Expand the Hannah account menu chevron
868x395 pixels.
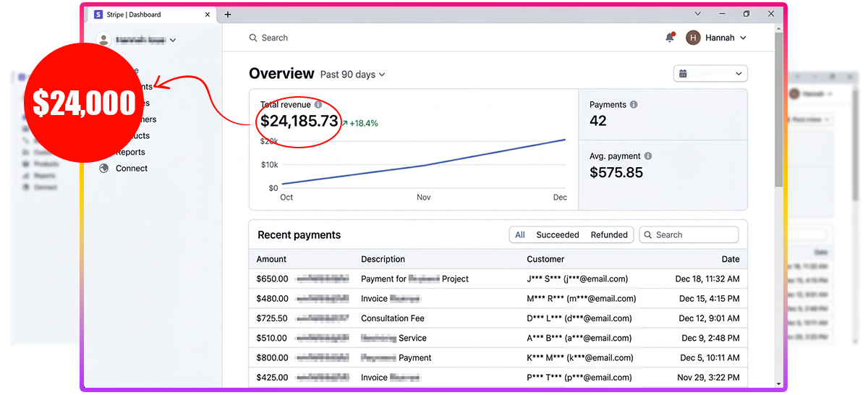click(744, 38)
